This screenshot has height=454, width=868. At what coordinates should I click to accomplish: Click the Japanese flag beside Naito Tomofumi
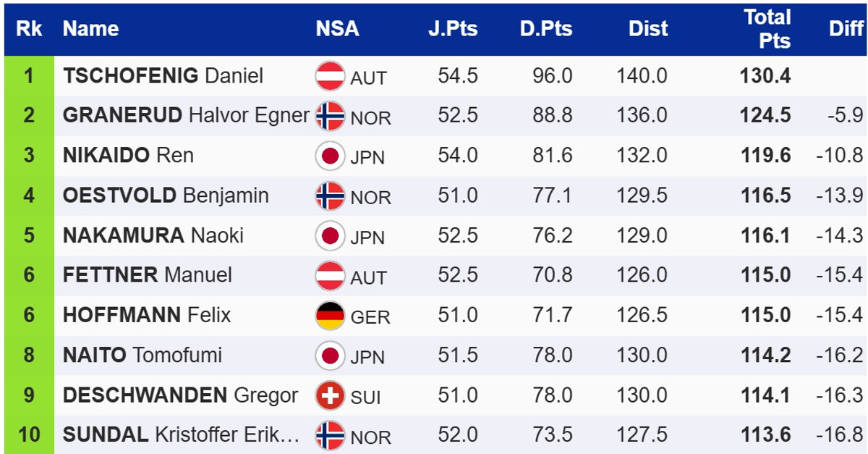click(x=330, y=356)
